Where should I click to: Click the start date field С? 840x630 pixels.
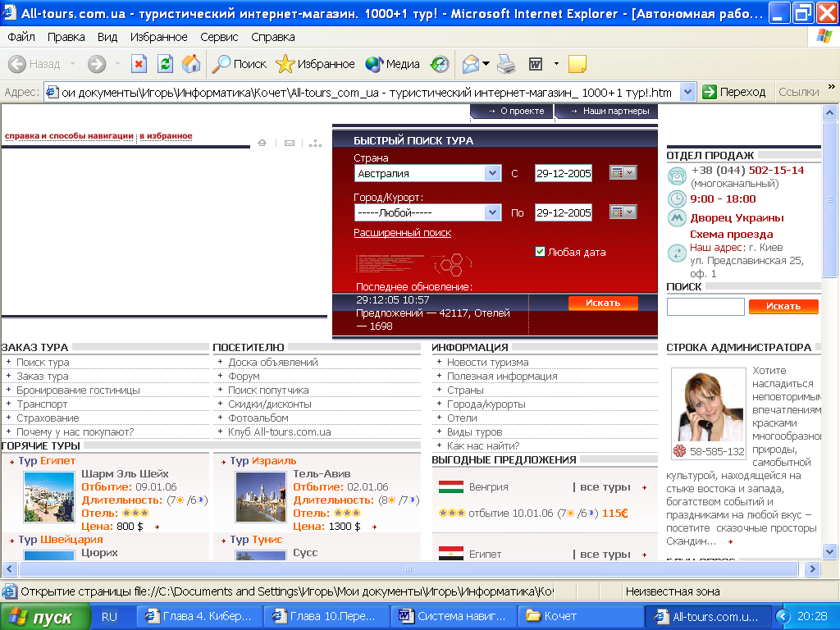tap(564, 173)
